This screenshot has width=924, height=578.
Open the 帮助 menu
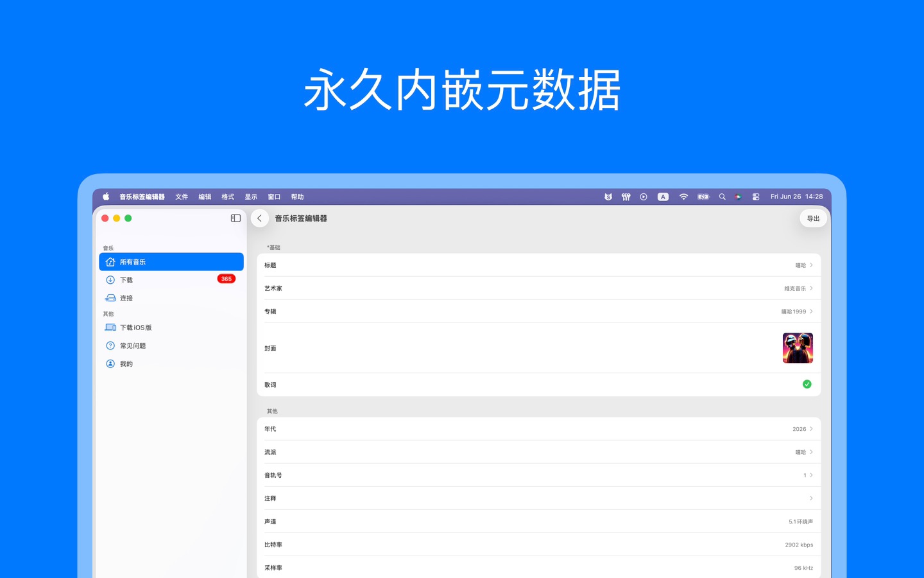[297, 197]
